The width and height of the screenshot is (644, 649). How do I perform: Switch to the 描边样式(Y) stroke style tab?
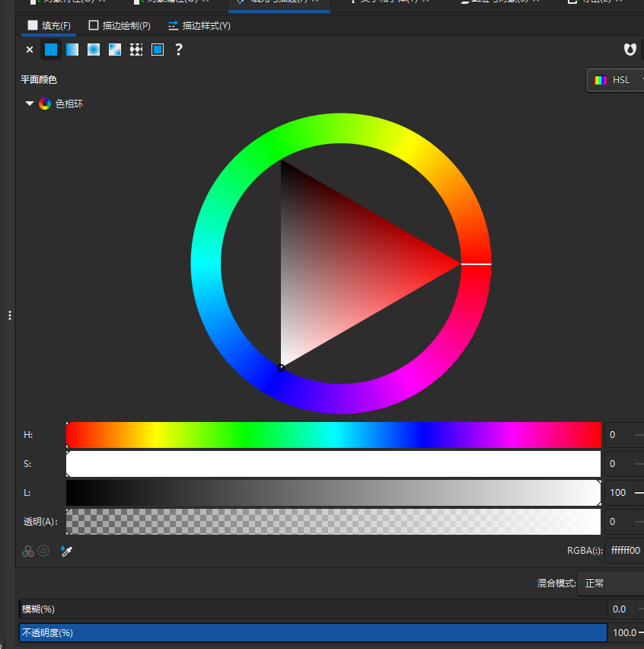click(199, 26)
